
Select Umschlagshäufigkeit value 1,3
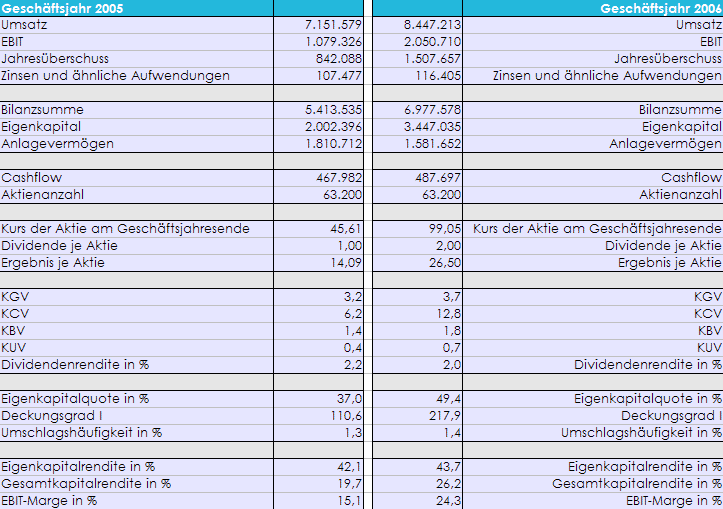(353, 432)
